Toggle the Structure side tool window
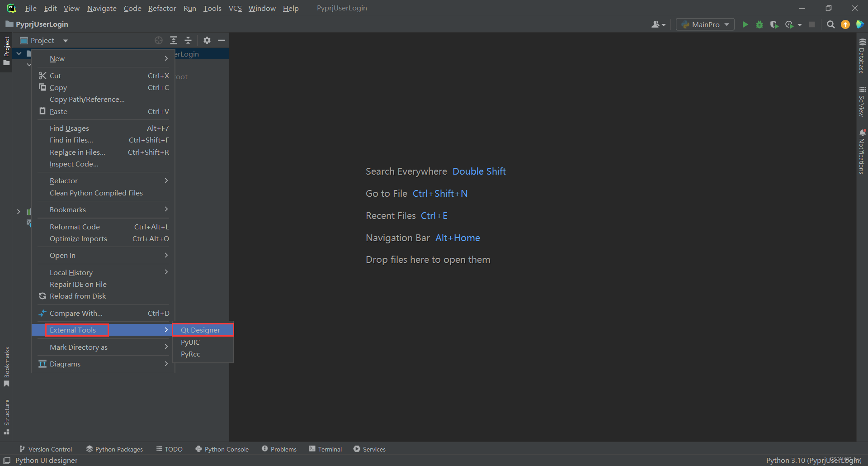 pyautogui.click(x=6, y=417)
